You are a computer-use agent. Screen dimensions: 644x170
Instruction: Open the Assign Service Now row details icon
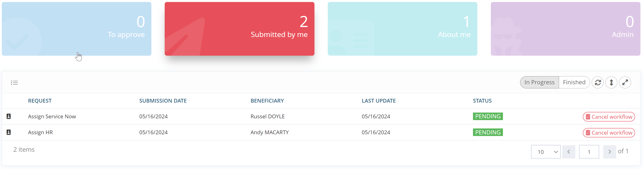pos(9,116)
